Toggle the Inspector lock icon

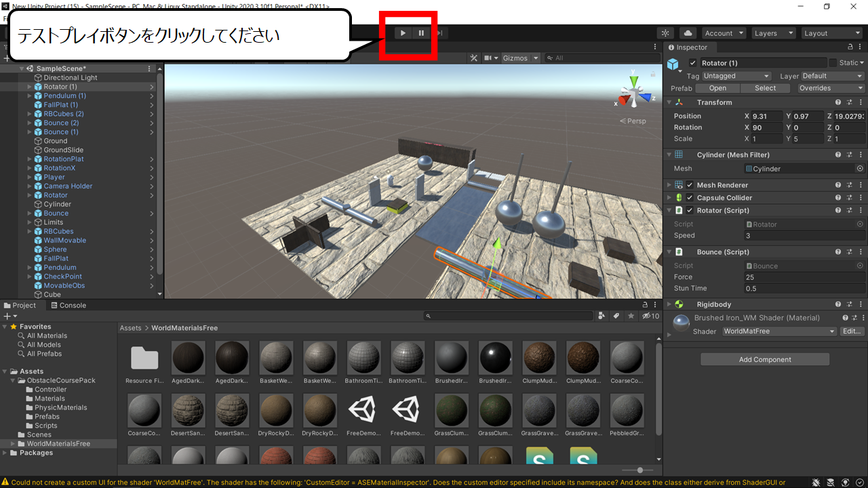pyautogui.click(x=850, y=47)
